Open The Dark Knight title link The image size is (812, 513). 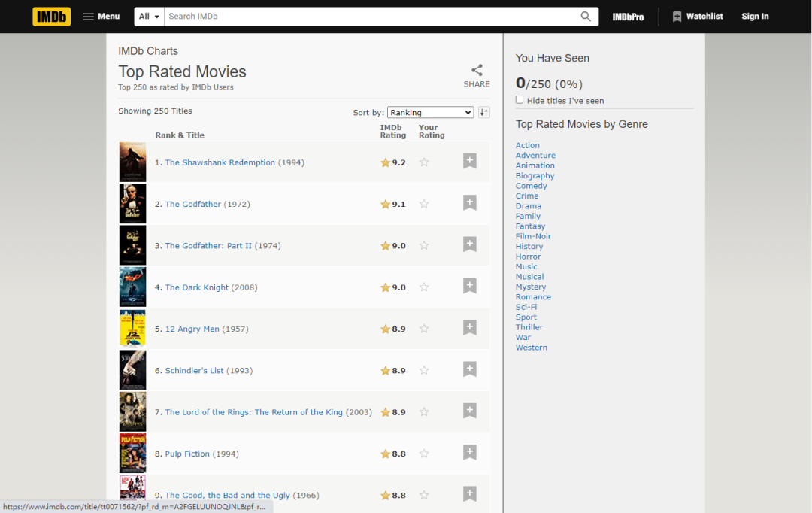(197, 287)
